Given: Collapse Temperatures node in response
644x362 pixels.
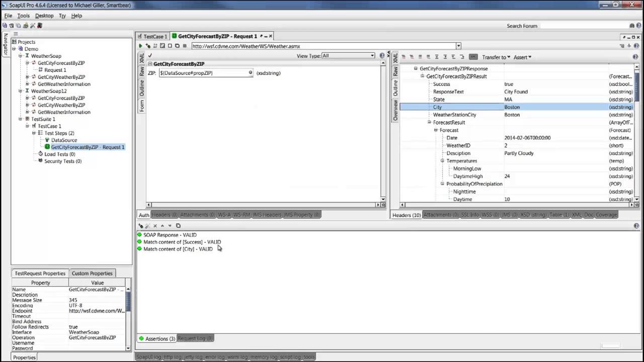Looking at the screenshot, I should [x=442, y=161].
